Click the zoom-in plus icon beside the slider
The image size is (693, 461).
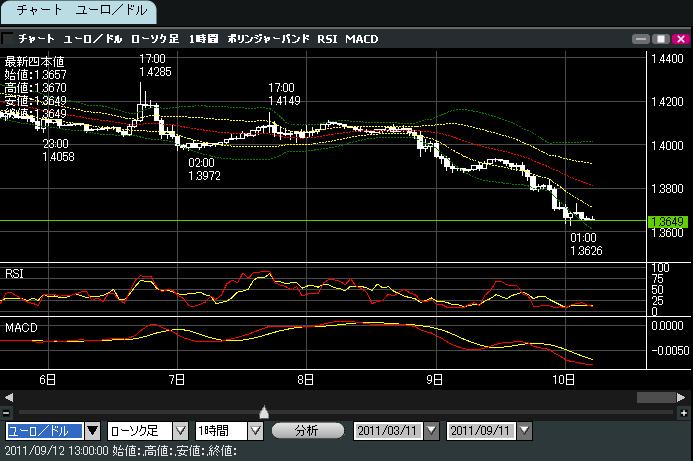coord(684,412)
